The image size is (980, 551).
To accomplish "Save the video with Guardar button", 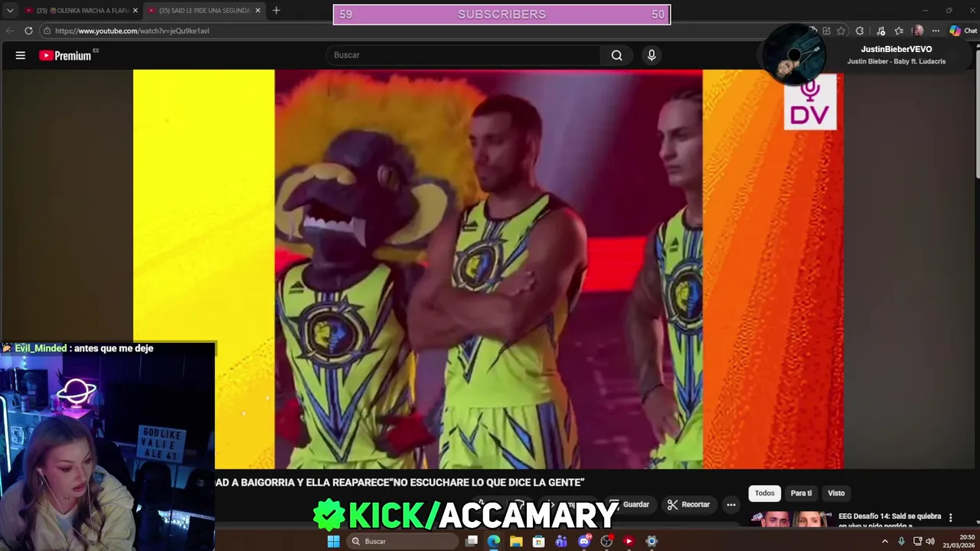I will pos(629,504).
